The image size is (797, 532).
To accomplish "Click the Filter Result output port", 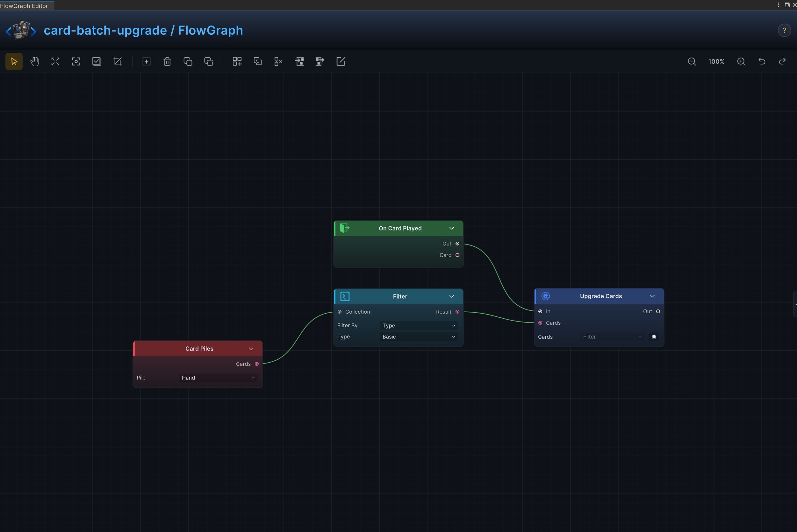I will (x=457, y=312).
